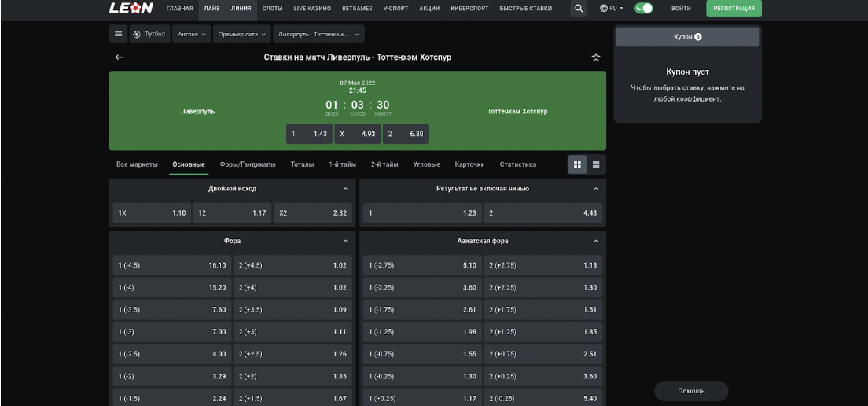The width and height of the screenshot is (868, 406).
Task: Switch to Все маркеты tab
Action: (137, 164)
